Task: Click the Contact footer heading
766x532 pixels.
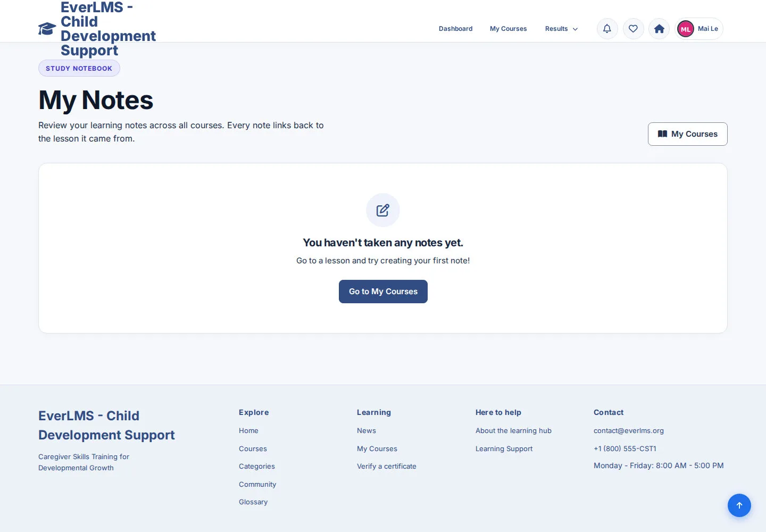Action: pos(609,412)
